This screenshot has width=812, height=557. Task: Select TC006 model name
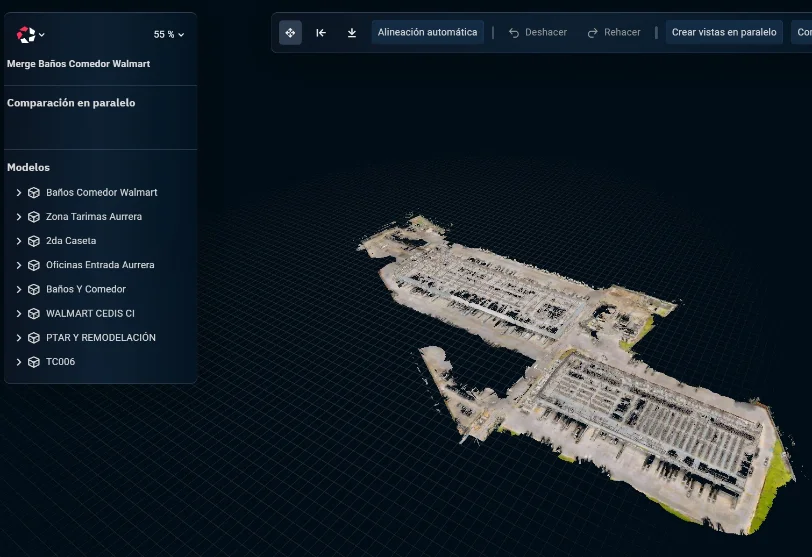tap(60, 362)
